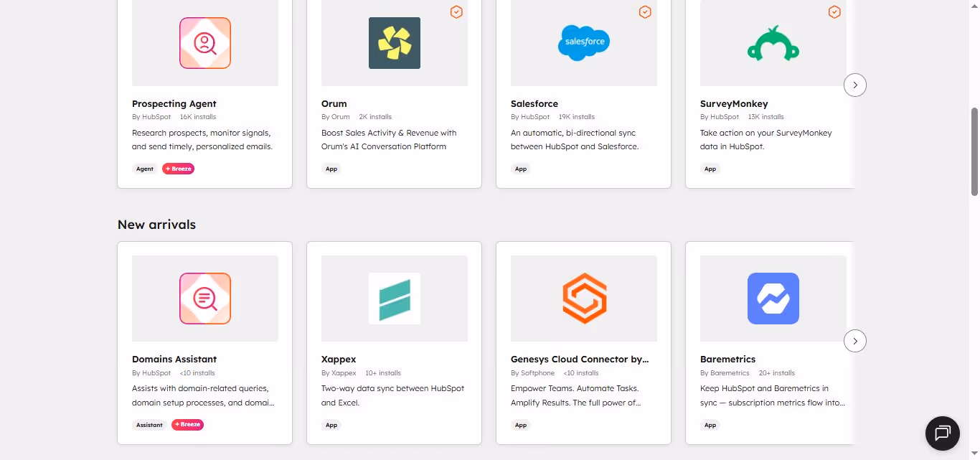
Task: Click App tag on Xappex card
Action: click(x=331, y=425)
